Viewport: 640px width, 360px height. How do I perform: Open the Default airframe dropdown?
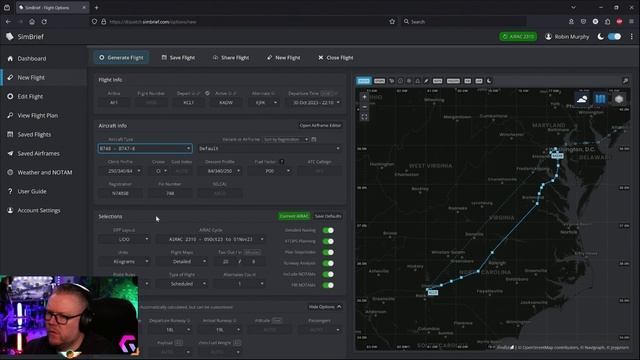(269, 149)
